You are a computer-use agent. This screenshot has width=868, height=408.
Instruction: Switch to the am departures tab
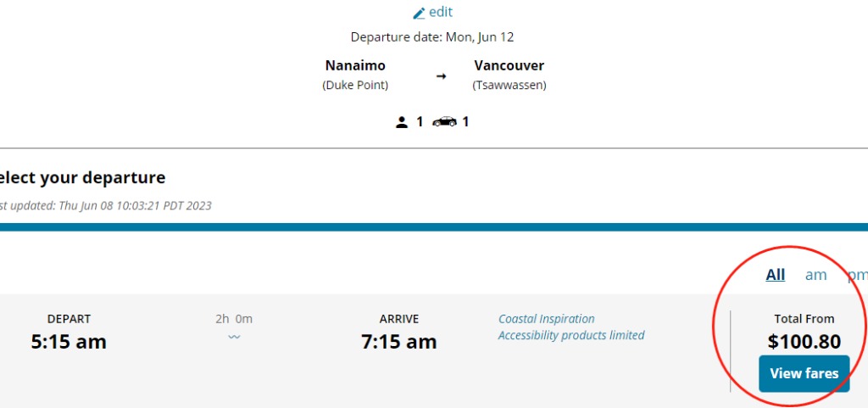coord(815,275)
